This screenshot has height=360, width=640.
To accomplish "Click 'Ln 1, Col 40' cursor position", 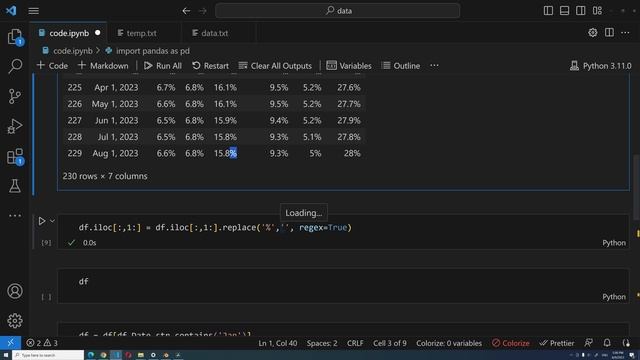I will [x=278, y=343].
